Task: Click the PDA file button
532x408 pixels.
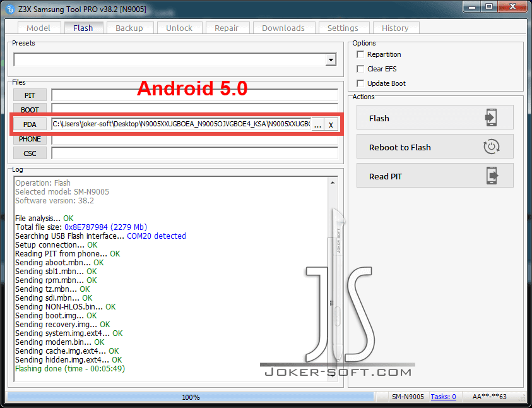Action: click(x=30, y=124)
